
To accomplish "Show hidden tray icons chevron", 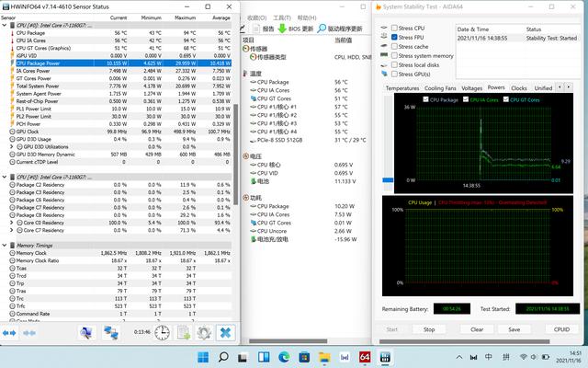I will 459,357.
